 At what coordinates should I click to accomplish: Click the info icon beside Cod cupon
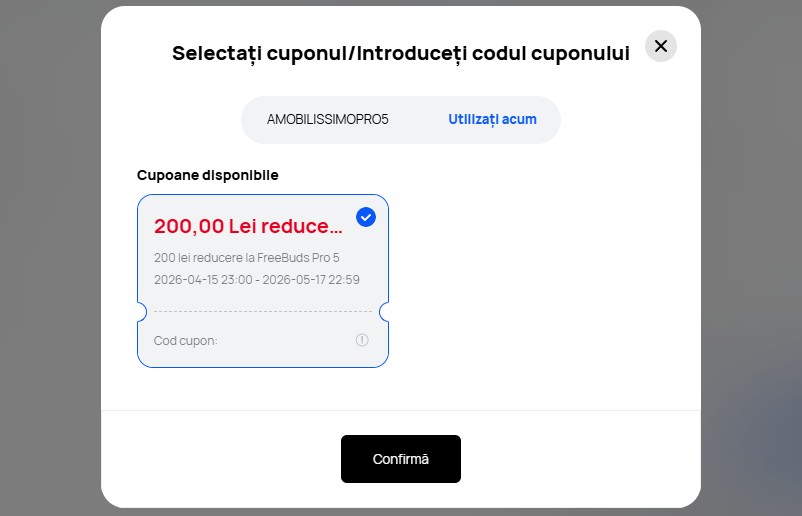362,340
